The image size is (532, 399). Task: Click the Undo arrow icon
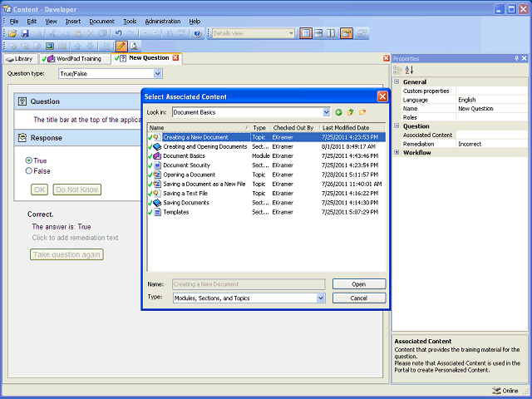(118, 33)
